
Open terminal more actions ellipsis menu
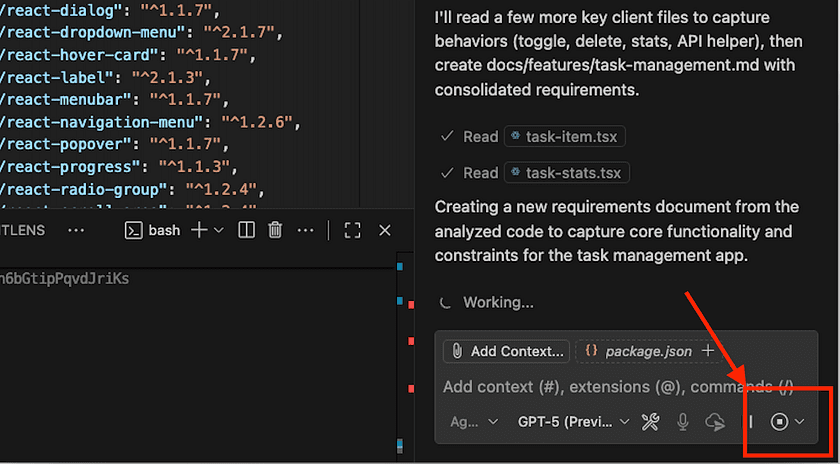(304, 230)
